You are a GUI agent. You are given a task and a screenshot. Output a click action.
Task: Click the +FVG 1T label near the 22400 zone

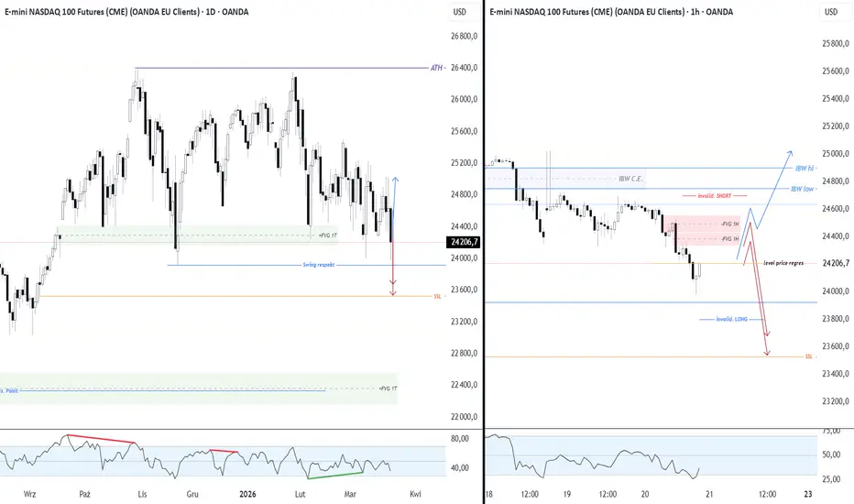pyautogui.click(x=388, y=389)
